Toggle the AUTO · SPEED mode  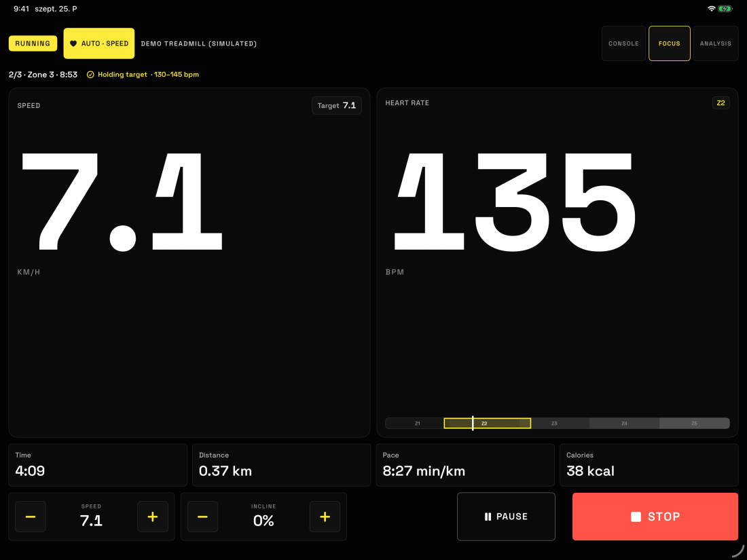coord(99,43)
